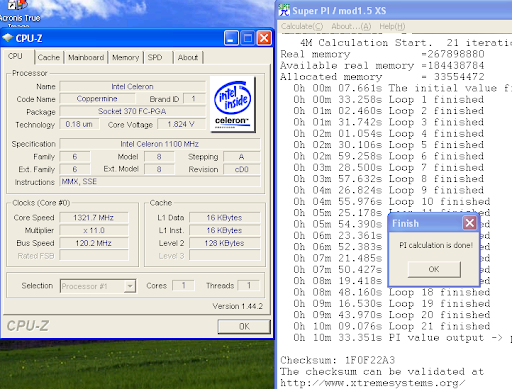Viewport: 512px width, 389px height.
Task: Click the Loop 20 finished line
Action: pyautogui.click(x=392, y=315)
